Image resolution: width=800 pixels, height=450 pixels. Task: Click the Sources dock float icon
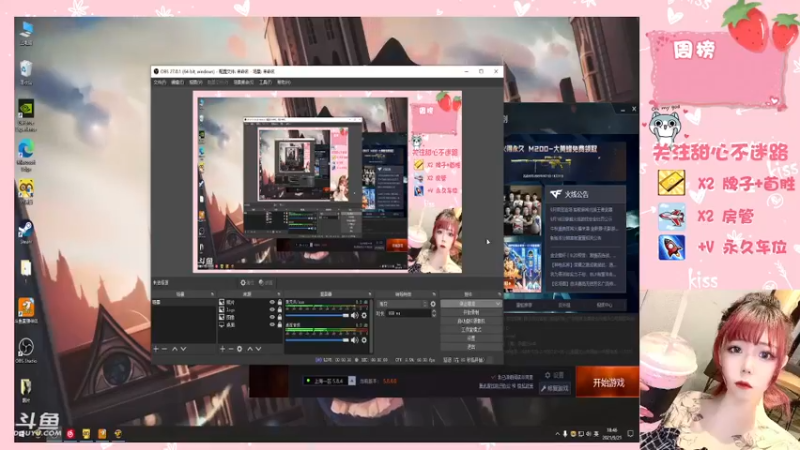pos(279,294)
